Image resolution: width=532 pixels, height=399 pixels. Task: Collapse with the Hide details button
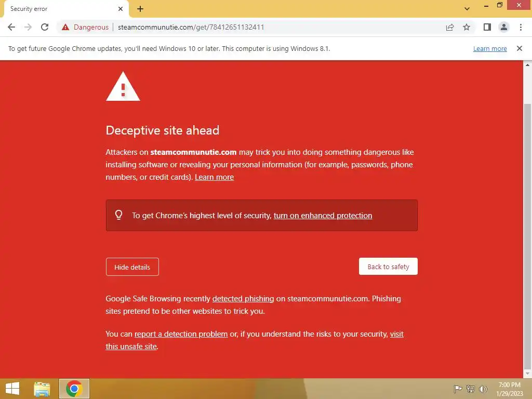pyautogui.click(x=132, y=267)
